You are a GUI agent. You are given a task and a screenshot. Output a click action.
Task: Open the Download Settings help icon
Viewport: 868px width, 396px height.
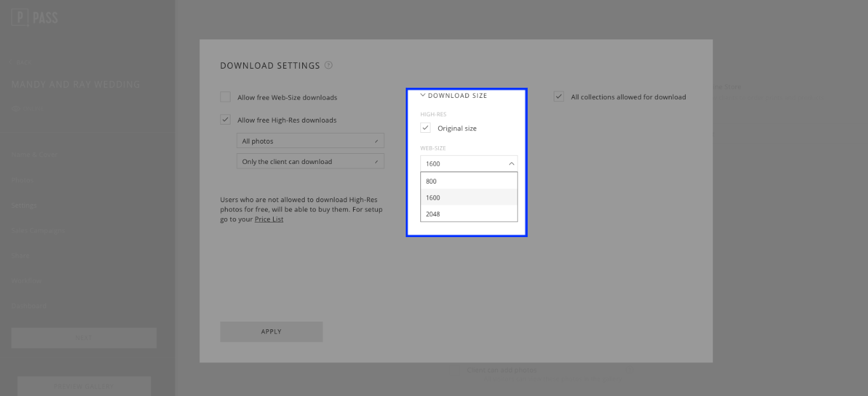tap(328, 65)
